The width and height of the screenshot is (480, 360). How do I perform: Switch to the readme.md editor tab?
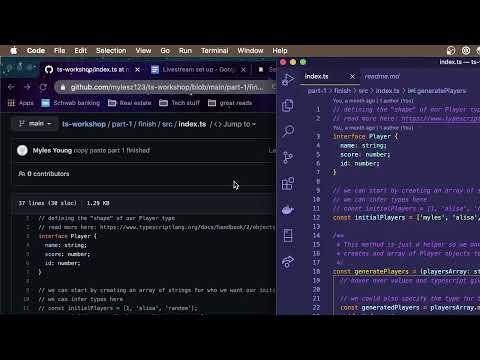[382, 76]
